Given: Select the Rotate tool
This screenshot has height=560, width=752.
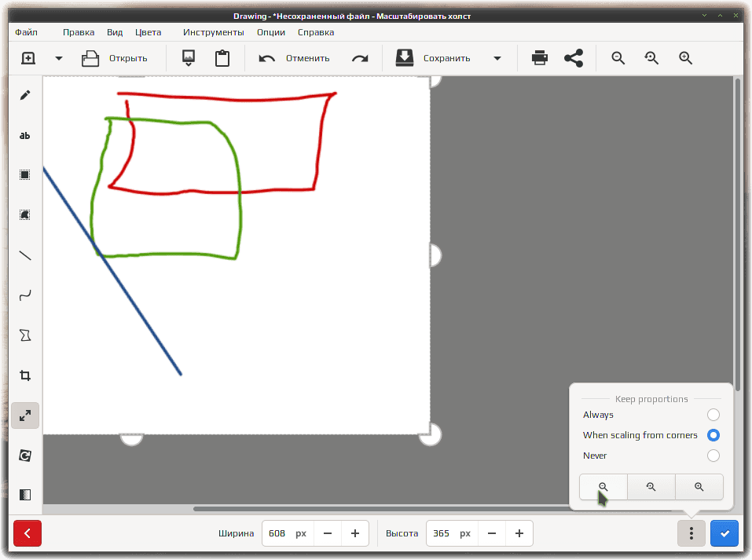Looking at the screenshot, I should coord(25,456).
